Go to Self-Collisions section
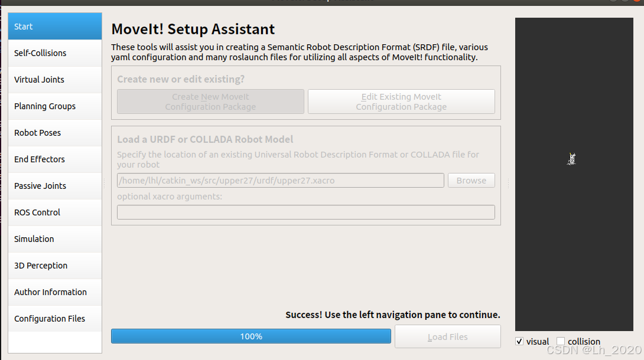Viewport: 644px width, 360px height. [54, 53]
